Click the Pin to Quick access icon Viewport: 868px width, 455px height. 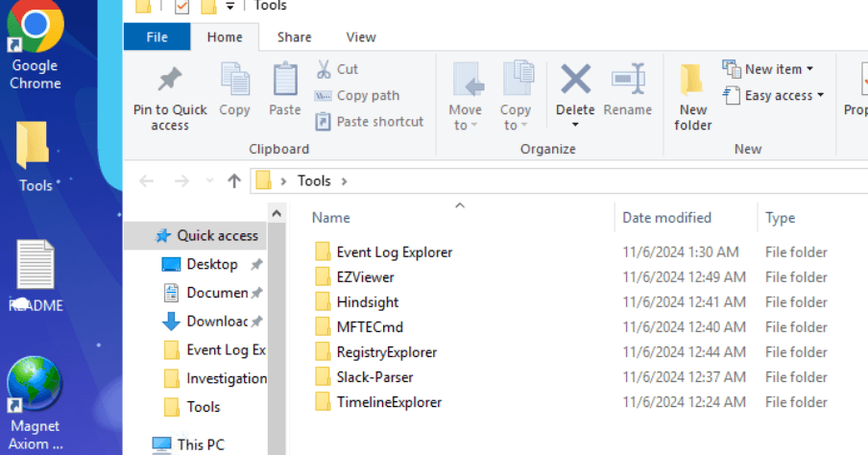[170, 81]
